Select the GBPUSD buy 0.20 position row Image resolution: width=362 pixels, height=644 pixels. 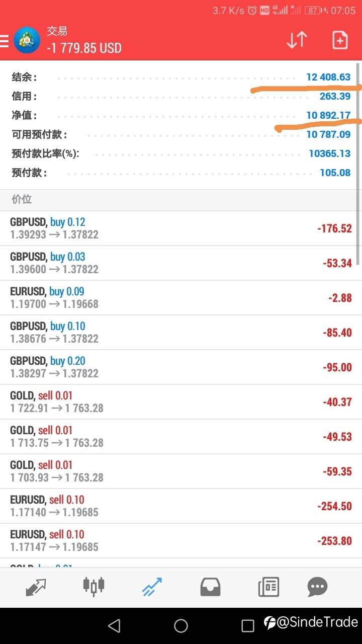tap(181, 367)
